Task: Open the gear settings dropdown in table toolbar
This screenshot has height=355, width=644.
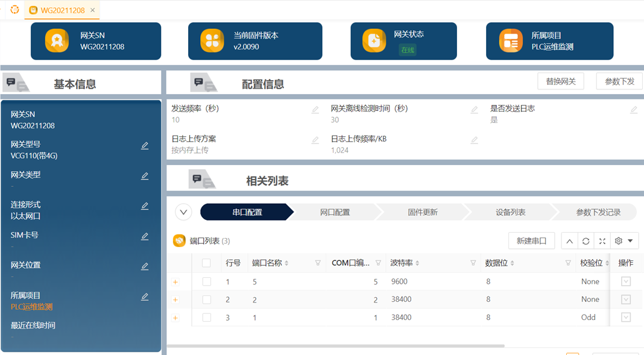Action: point(624,241)
